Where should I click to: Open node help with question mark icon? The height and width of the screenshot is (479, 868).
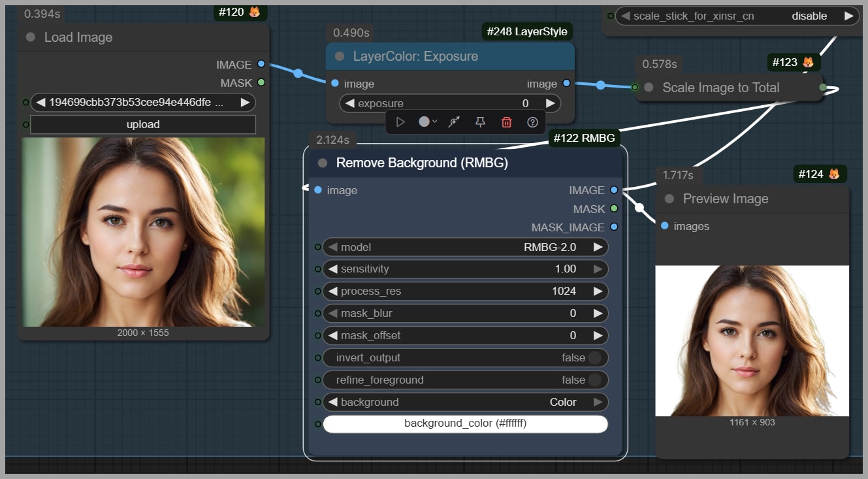point(532,122)
